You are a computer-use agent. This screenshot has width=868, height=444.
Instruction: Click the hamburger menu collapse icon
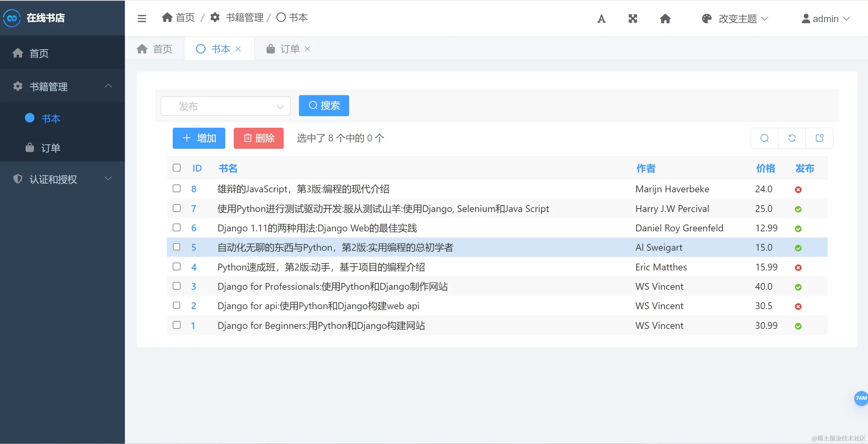(x=142, y=18)
